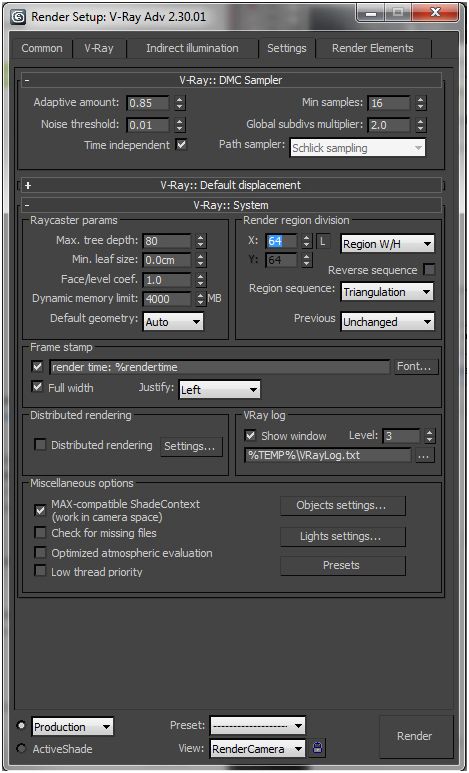Click the Lights settings... button

[343, 536]
